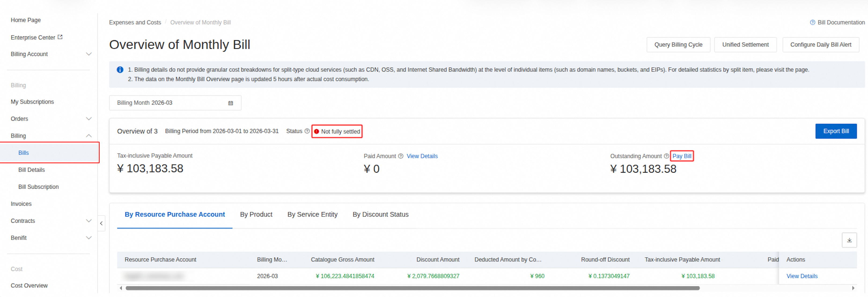Click the table's horizontal scrollbar
Image resolution: width=868 pixels, height=297 pixels.
click(x=413, y=288)
